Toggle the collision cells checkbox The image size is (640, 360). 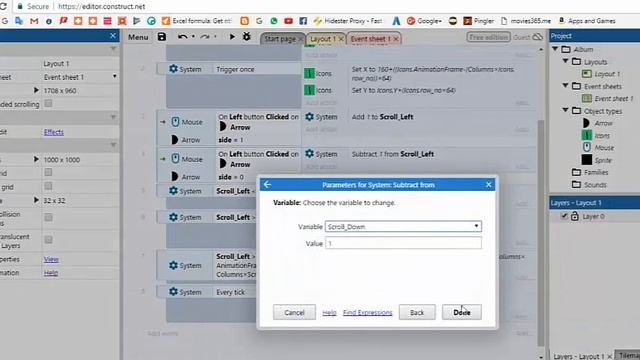tap(48, 217)
